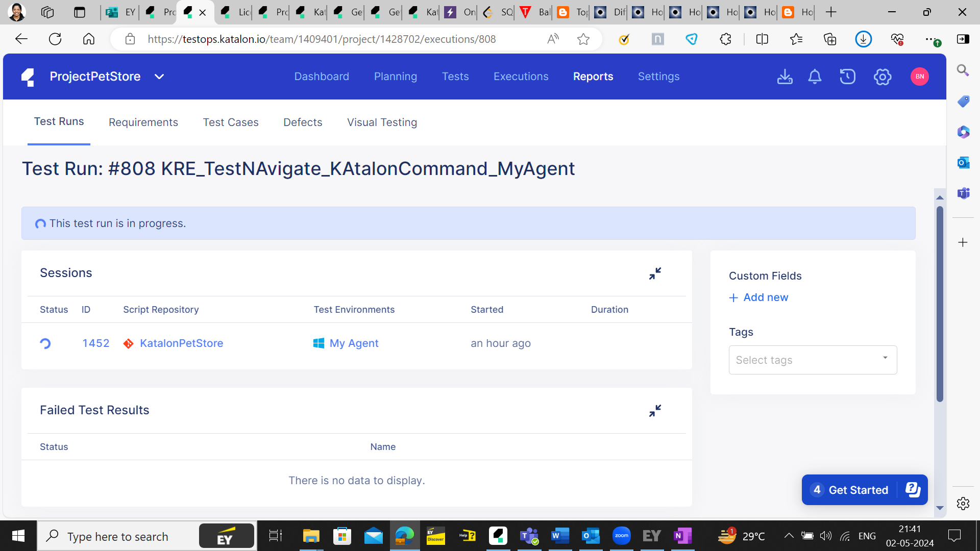Image resolution: width=980 pixels, height=551 pixels.
Task: Open the notifications bell
Action: tap(815, 77)
